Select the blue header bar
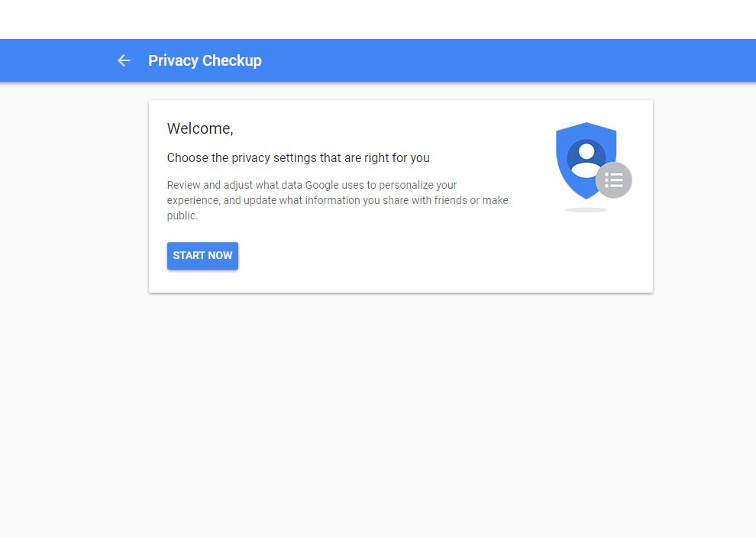The width and height of the screenshot is (756, 538). click(x=378, y=60)
